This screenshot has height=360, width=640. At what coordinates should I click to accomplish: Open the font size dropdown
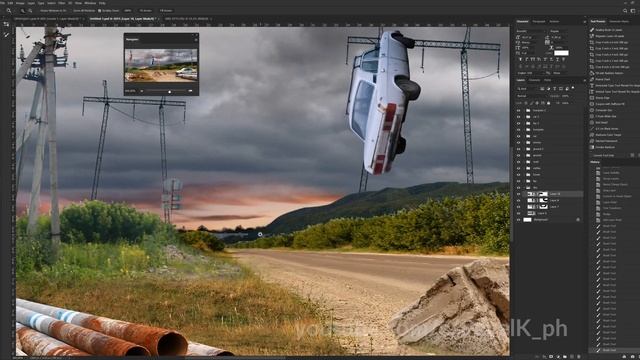tap(529, 38)
